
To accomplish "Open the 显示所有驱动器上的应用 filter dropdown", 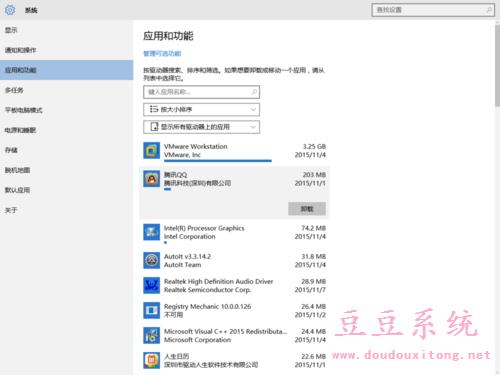I will pos(201,127).
